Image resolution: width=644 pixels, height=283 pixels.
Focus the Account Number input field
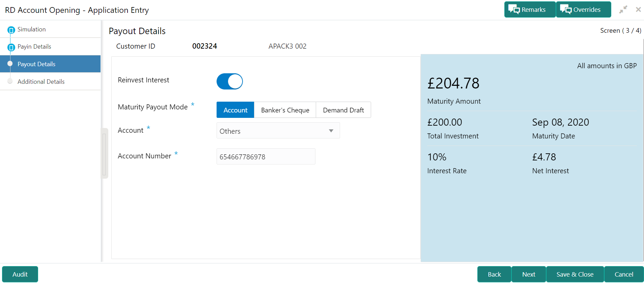(266, 157)
